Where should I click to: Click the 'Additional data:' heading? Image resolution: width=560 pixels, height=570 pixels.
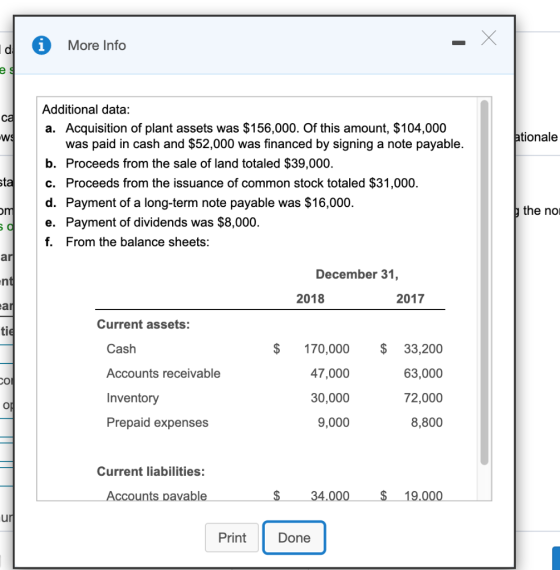tap(86, 109)
